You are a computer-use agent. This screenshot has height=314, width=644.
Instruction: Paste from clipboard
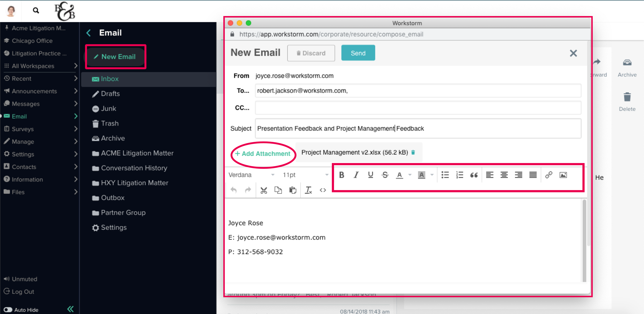click(293, 190)
